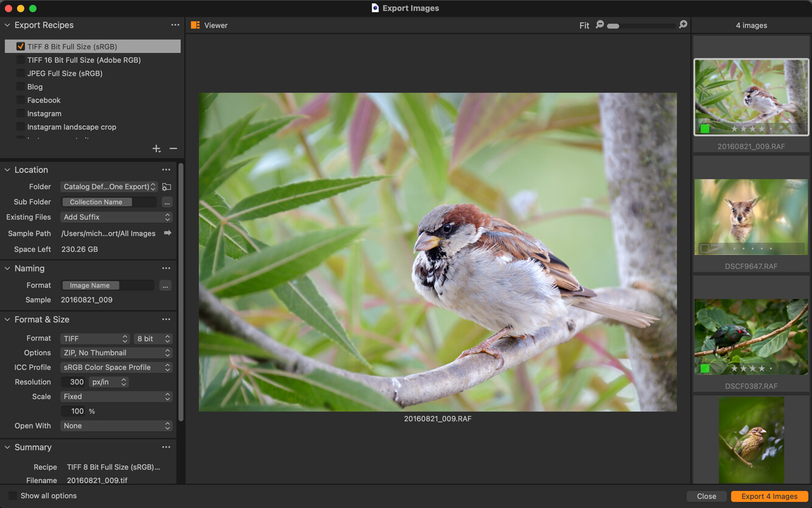Screen dimensions: 812x508
Task: Click the 230.26 GB space left value
Action: click(x=80, y=249)
